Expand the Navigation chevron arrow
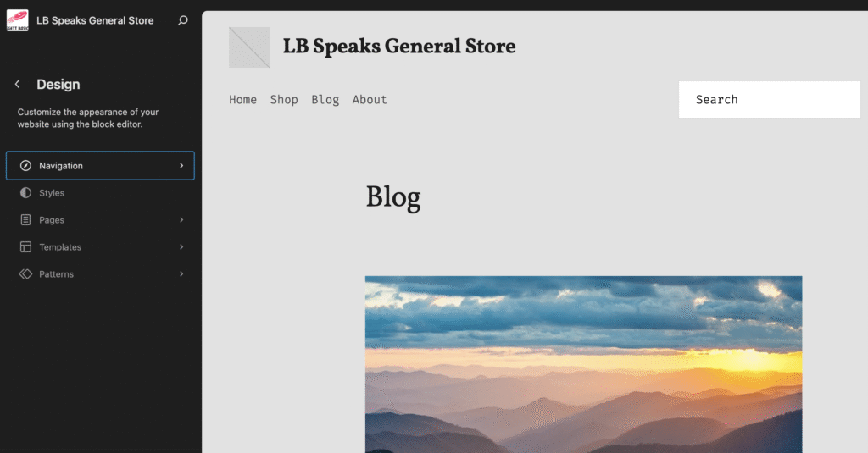Viewport: 868px width, 453px height. tap(181, 166)
